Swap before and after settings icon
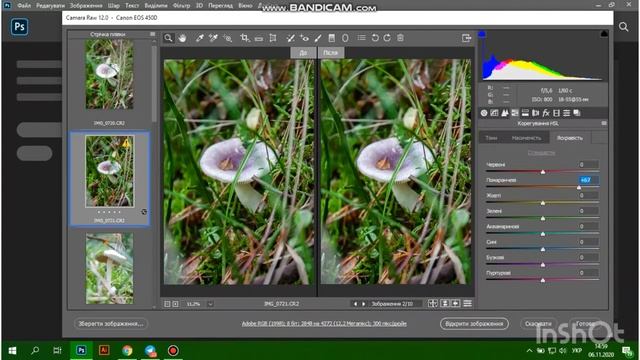Screen dimensions: 640x360 pos(445,303)
